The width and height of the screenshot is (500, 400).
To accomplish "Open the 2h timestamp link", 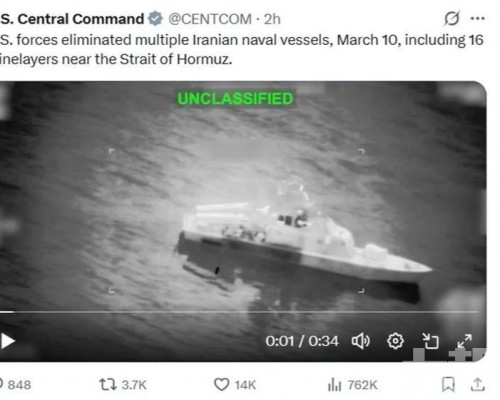I will click(272, 19).
